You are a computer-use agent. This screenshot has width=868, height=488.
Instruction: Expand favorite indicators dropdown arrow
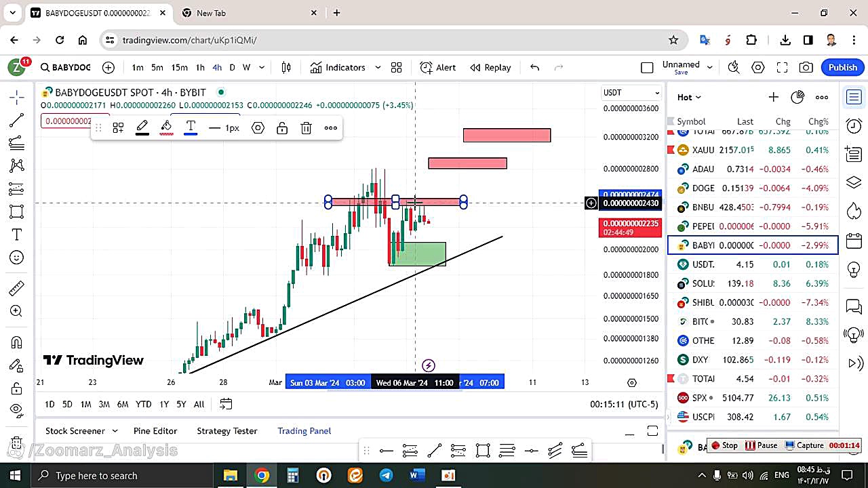click(x=378, y=67)
